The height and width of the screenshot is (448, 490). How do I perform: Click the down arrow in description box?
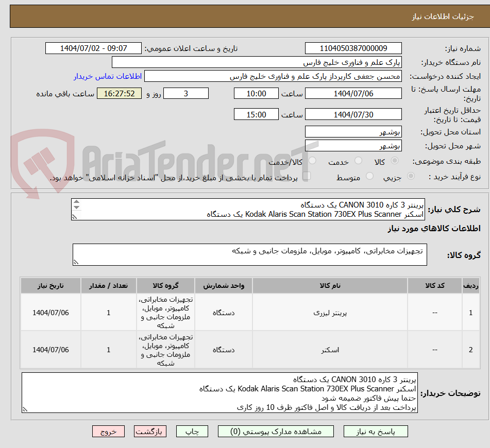pyautogui.click(x=77, y=208)
